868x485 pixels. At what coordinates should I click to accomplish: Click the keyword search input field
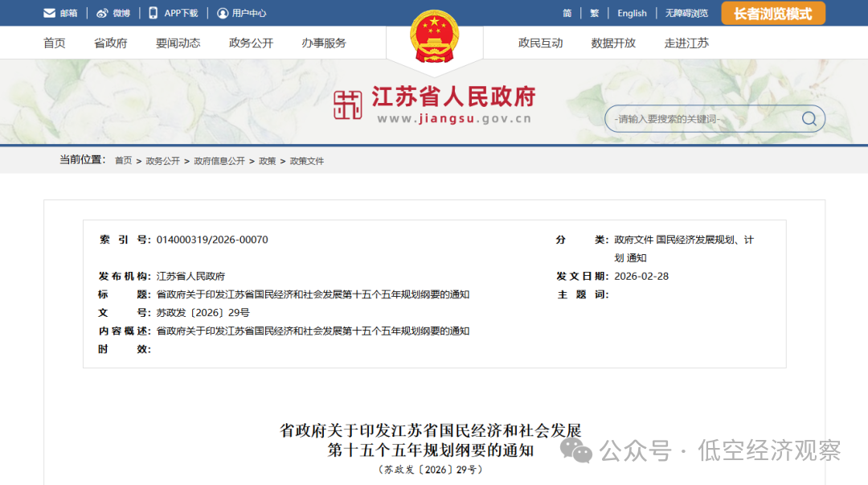[699, 119]
